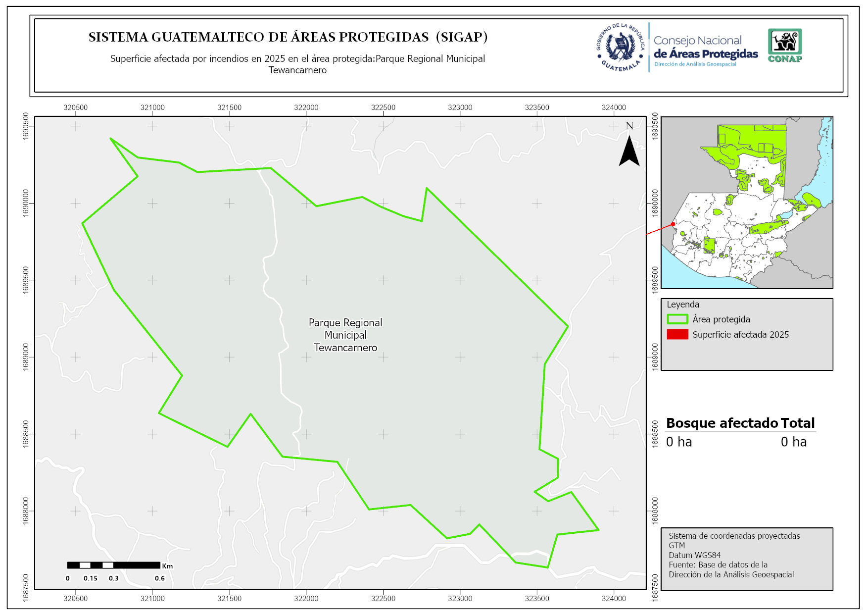Click the green Área protegida legend symbol
Image resolution: width=868 pixels, height=614 pixels.
(x=677, y=319)
